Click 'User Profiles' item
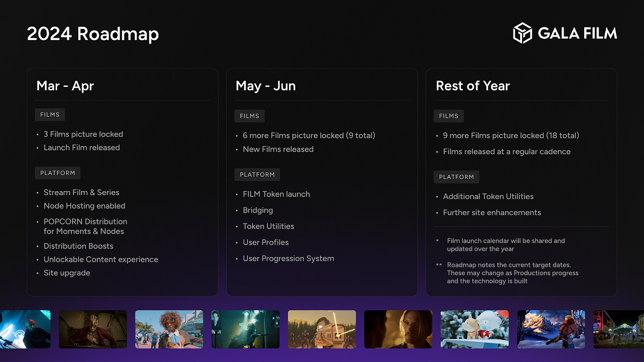 tap(266, 243)
